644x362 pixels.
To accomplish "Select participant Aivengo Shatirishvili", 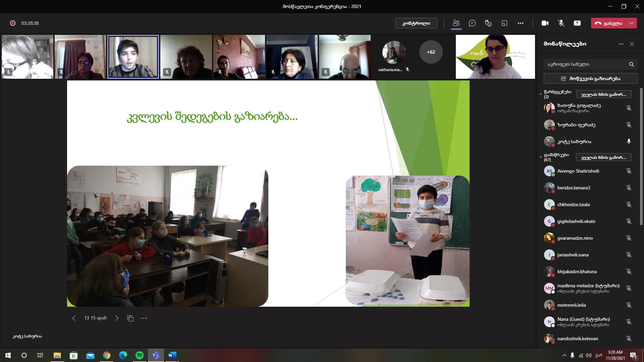I will (x=588, y=171).
